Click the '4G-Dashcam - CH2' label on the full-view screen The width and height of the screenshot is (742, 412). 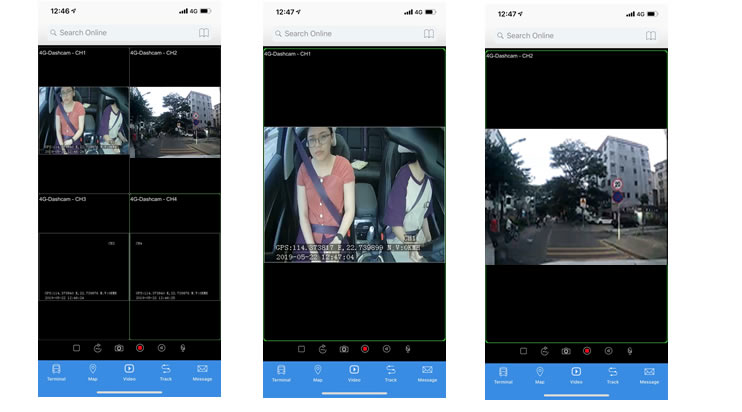point(510,56)
